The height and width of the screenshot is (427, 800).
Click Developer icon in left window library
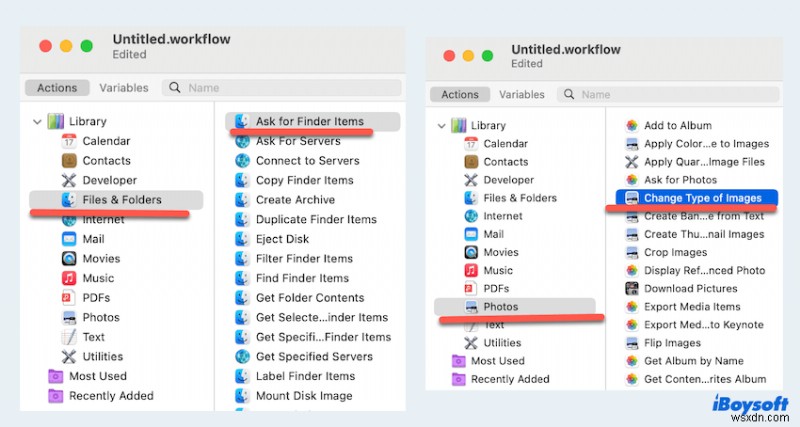pyautogui.click(x=69, y=180)
